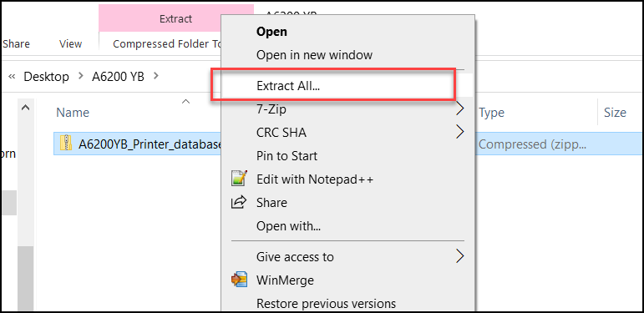Image resolution: width=644 pixels, height=313 pixels.
Task: Open the View ribbon tab
Action: coord(70,44)
